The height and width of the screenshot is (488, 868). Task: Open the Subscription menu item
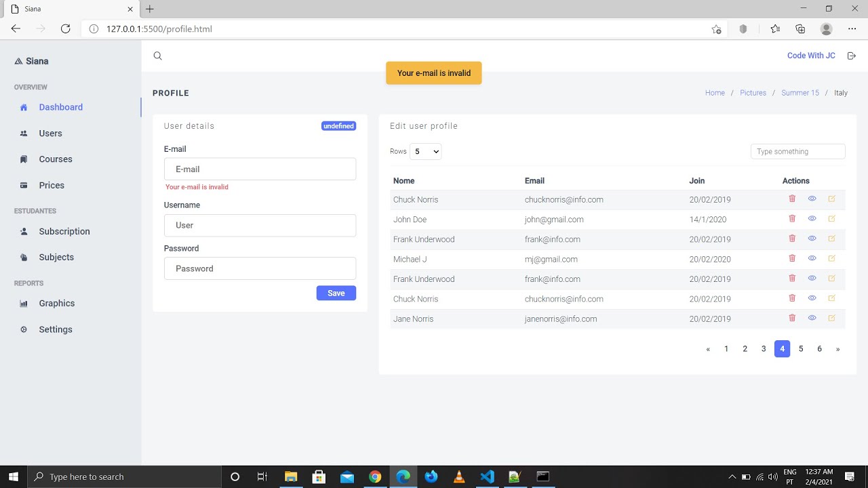pos(64,231)
